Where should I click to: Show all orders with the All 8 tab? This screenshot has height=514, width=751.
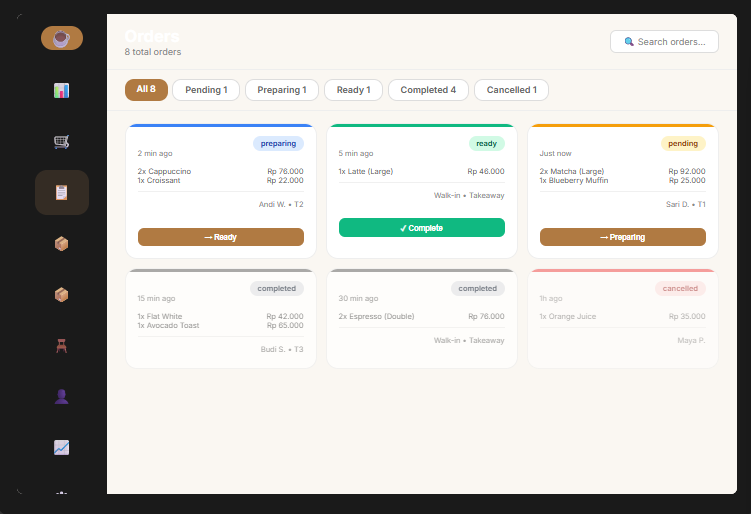point(146,90)
